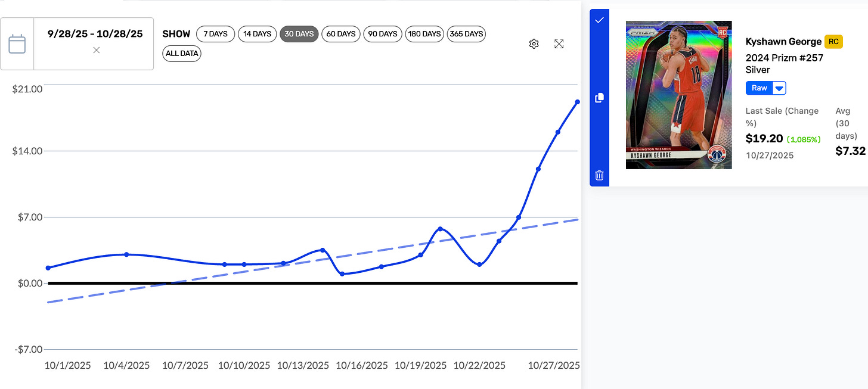Switch to 365 DAYS range

pos(467,34)
